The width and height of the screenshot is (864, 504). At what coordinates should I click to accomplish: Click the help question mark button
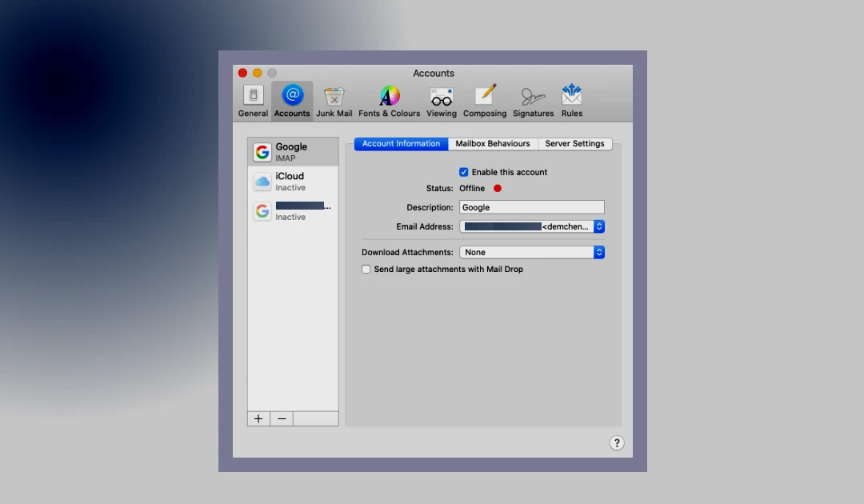point(617,443)
